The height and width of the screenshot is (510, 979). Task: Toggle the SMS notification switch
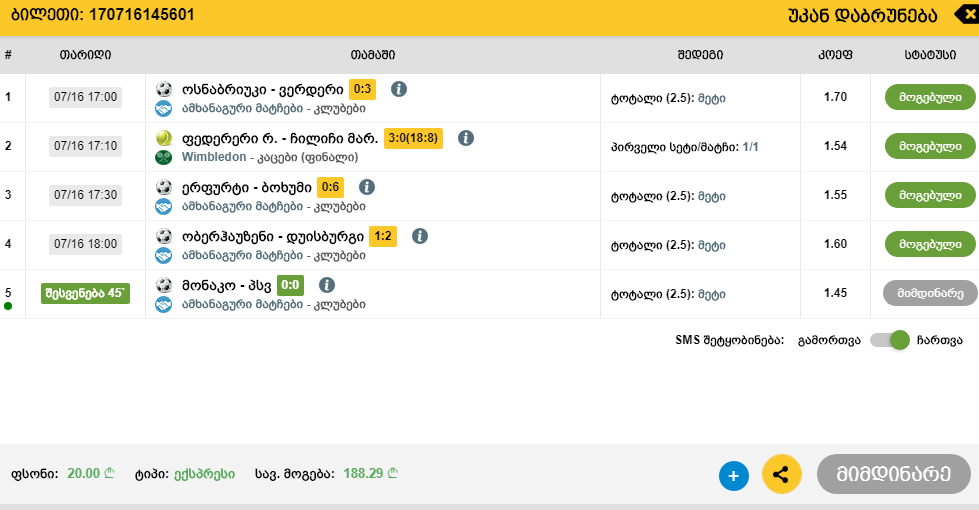pyautogui.click(x=889, y=340)
